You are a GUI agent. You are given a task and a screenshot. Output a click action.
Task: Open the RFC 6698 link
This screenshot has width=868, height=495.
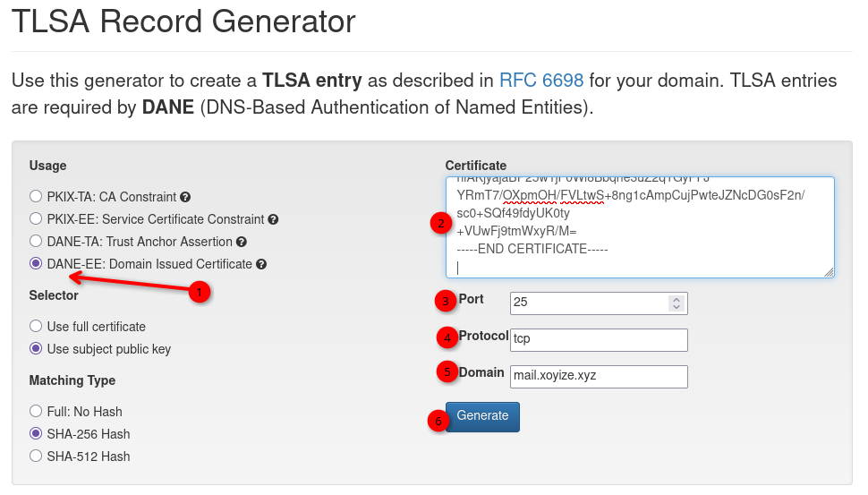(x=541, y=81)
